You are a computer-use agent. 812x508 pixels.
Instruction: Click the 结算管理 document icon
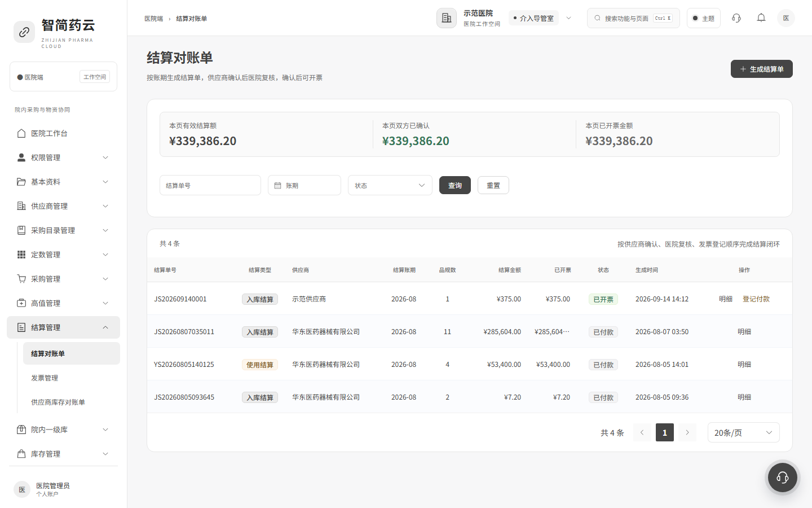click(21, 327)
